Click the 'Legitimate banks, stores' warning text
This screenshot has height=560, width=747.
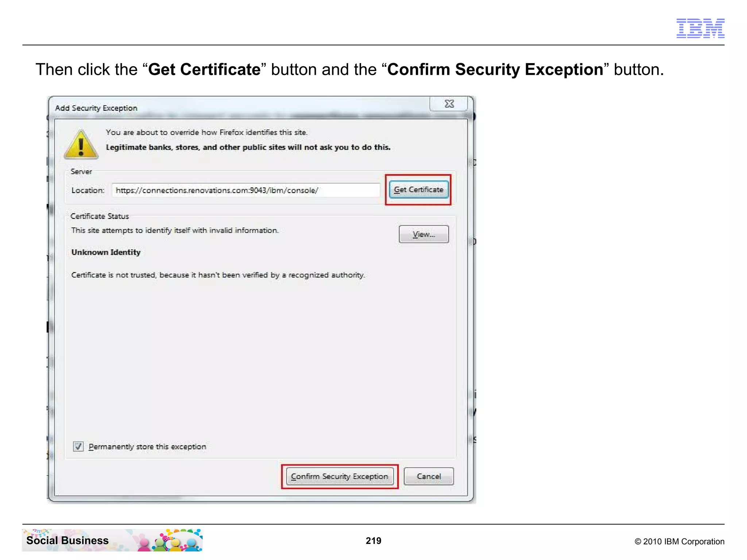[x=248, y=147]
